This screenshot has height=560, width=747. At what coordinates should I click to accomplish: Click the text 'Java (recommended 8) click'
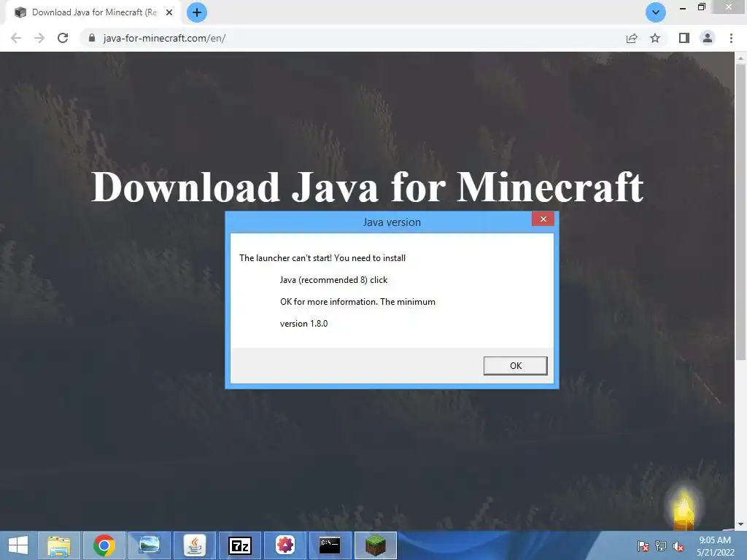pos(333,280)
